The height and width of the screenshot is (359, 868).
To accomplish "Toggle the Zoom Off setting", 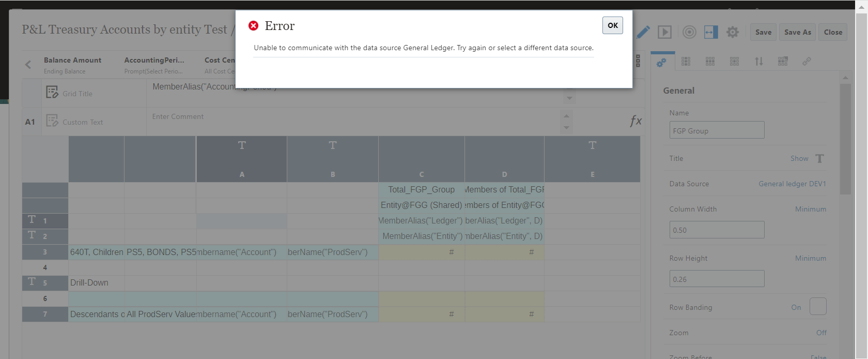I will tap(821, 333).
